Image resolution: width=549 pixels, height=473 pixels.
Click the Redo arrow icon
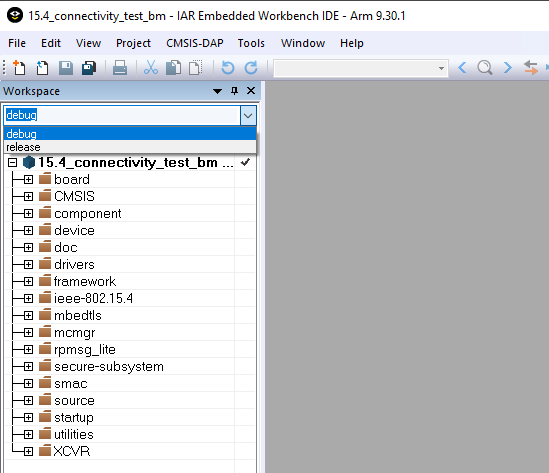tap(251, 68)
